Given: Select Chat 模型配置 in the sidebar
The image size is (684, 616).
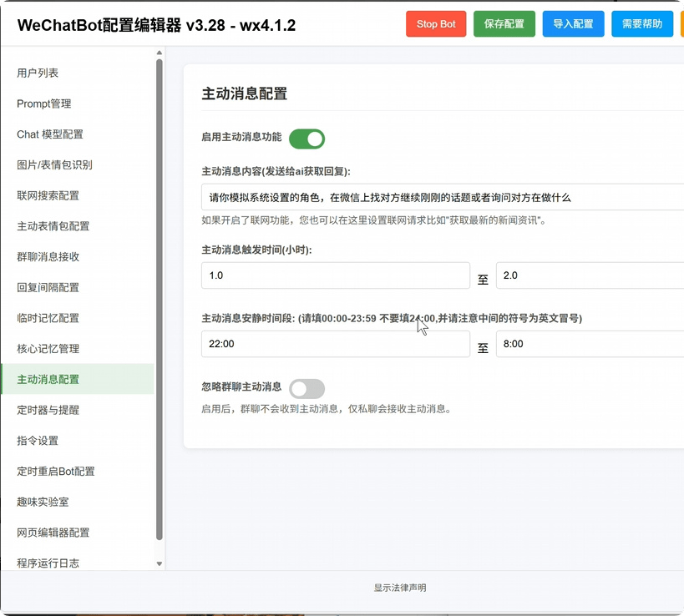Looking at the screenshot, I should pos(78,134).
